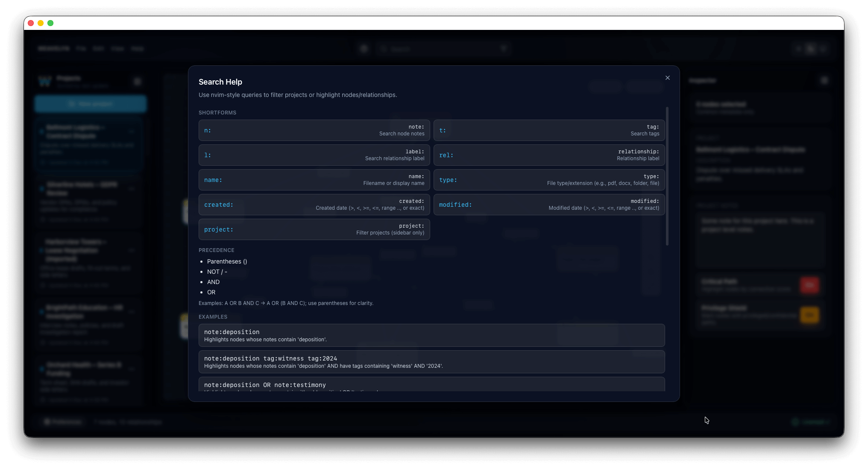
Task: Click the note:deposition example
Action: point(431,335)
